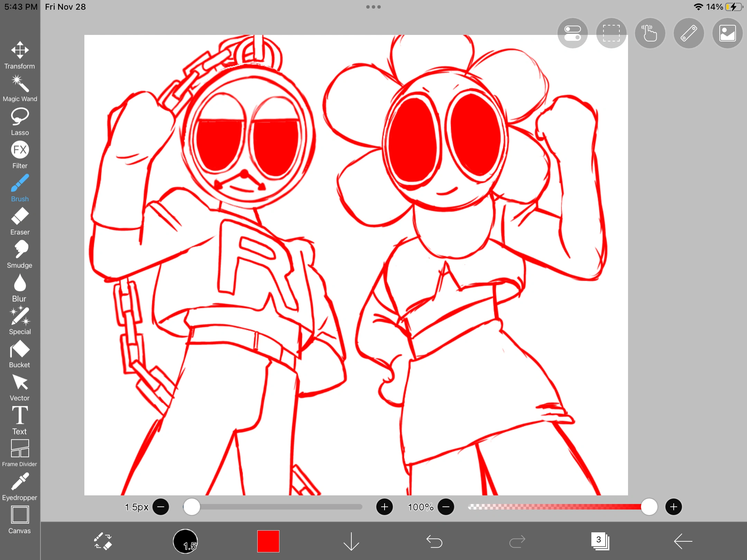The width and height of the screenshot is (747, 560).
Task: Pick the Smudge tool
Action: tap(20, 254)
